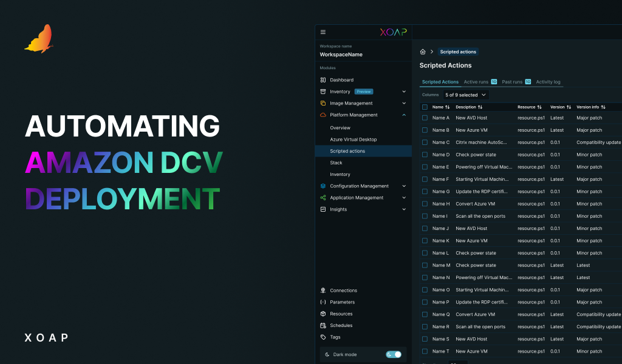The image size is (622, 364).
Task: Switch to the Active runs tab
Action: (x=476, y=81)
